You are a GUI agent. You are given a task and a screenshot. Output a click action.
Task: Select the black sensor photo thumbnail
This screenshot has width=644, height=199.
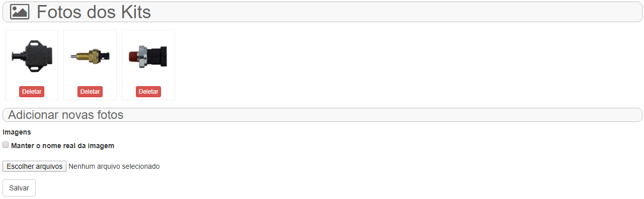coord(32,56)
